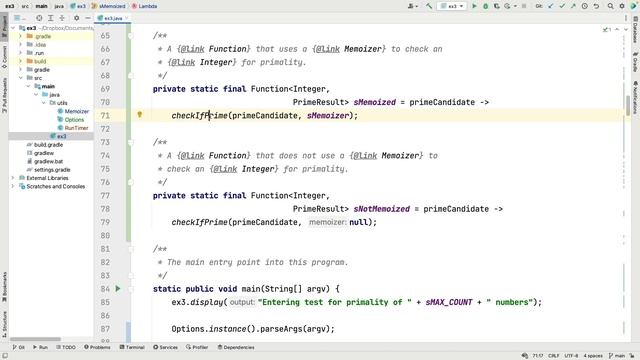The height and width of the screenshot is (360, 640).
Task: Push commits with the arrow icon
Action: click(573, 6)
